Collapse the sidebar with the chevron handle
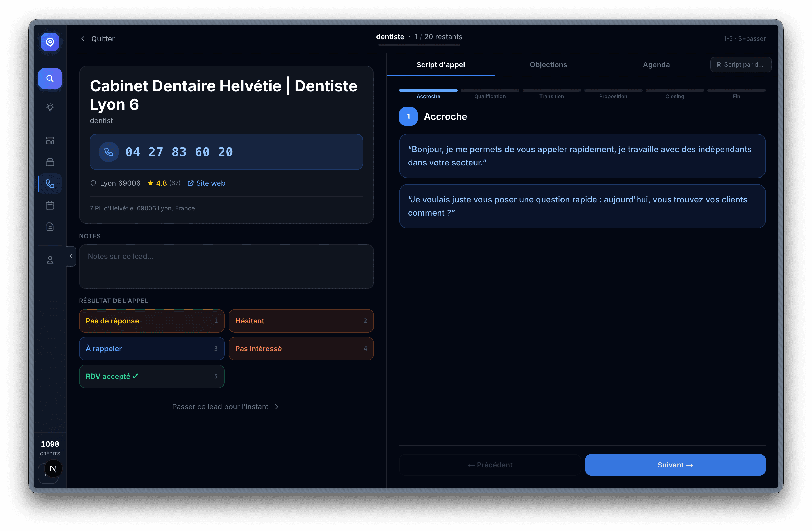812x531 pixels. tap(71, 256)
